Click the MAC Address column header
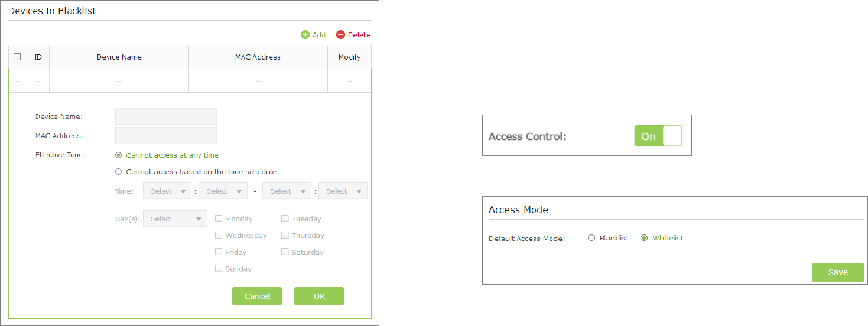 [258, 57]
